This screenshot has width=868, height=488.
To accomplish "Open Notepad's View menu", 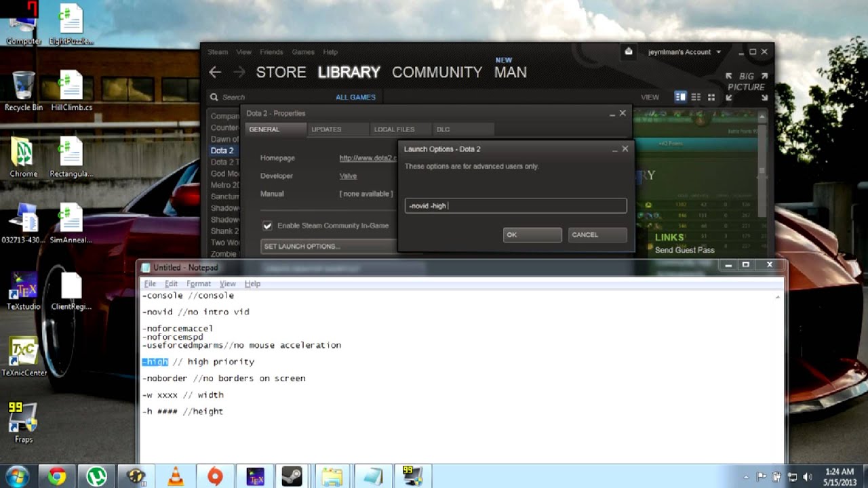I will (227, 283).
